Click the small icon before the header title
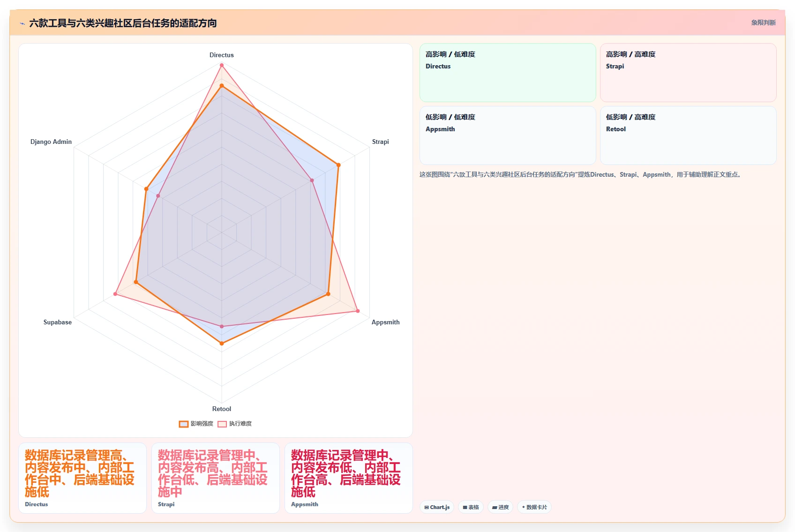795x532 pixels. [x=22, y=23]
